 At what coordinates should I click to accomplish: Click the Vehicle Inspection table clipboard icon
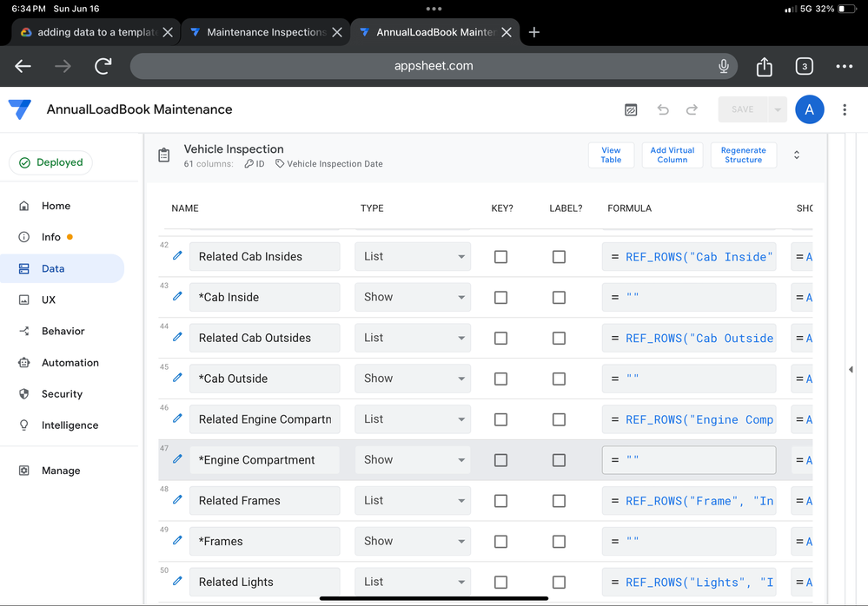click(164, 155)
